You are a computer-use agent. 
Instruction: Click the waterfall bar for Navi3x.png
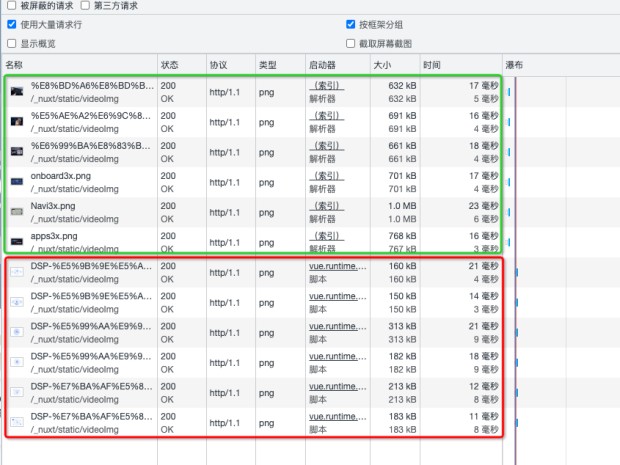510,212
